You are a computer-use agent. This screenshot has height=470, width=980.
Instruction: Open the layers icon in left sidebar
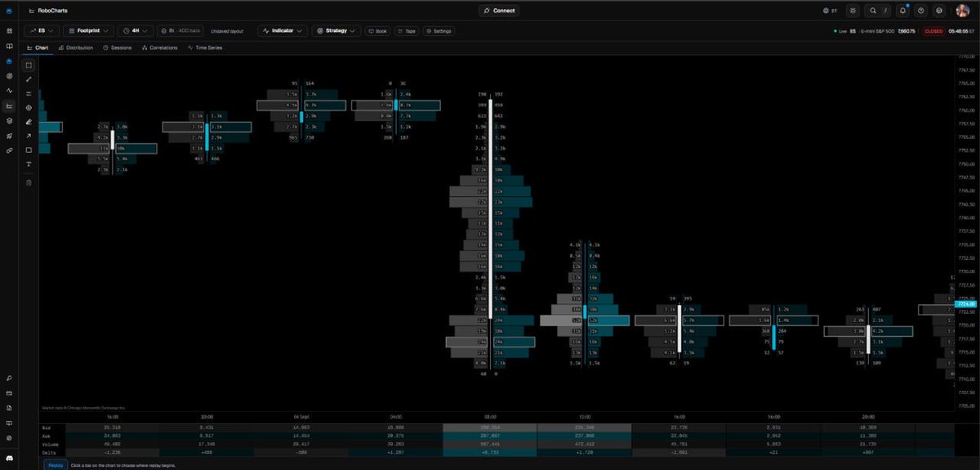coord(9,121)
